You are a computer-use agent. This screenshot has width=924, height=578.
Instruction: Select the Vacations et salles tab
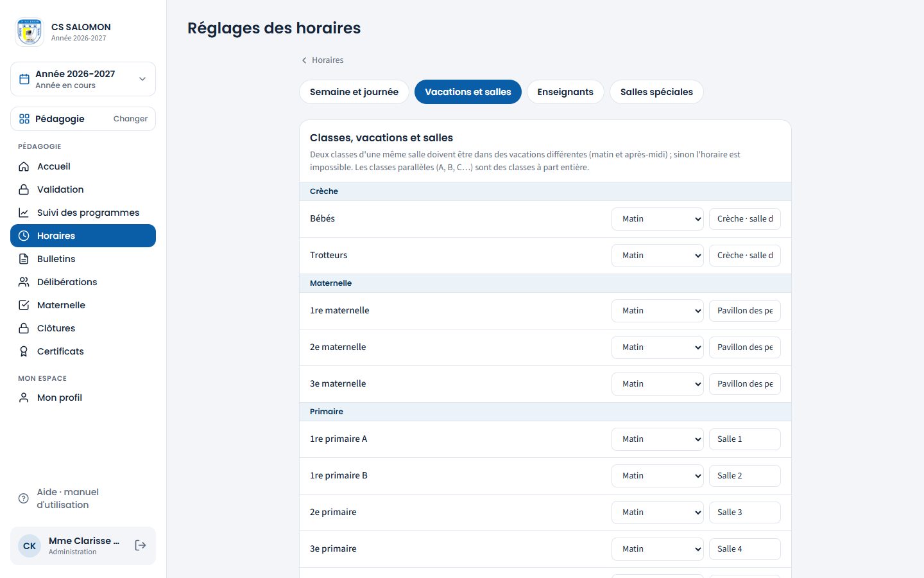468,92
